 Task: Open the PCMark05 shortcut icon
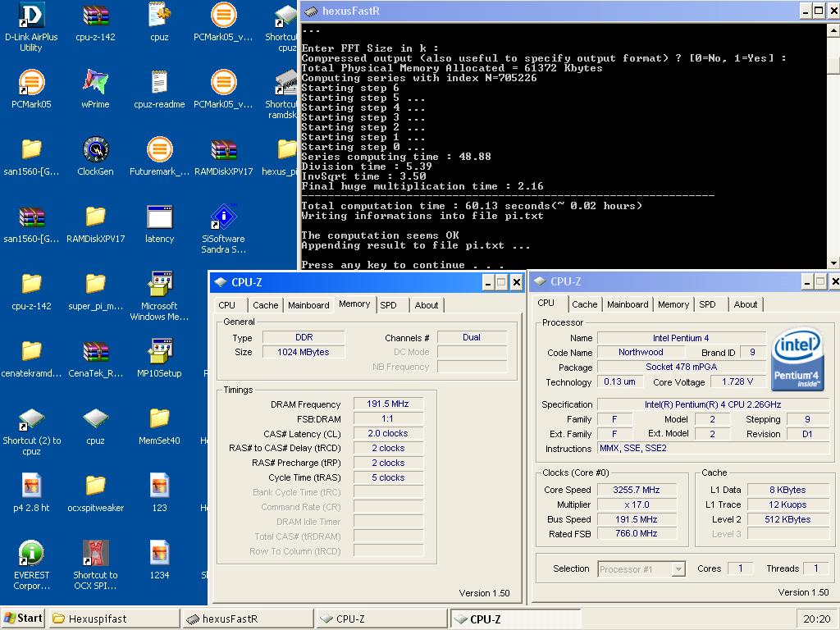31,83
